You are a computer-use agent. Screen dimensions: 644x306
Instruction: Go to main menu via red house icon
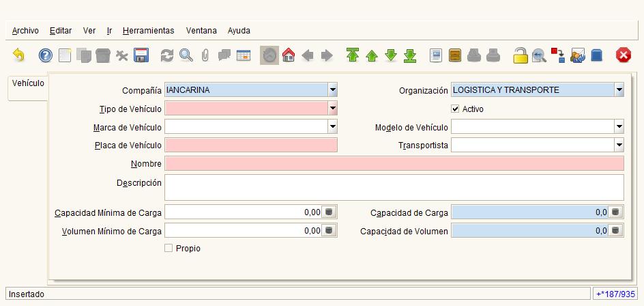click(289, 55)
